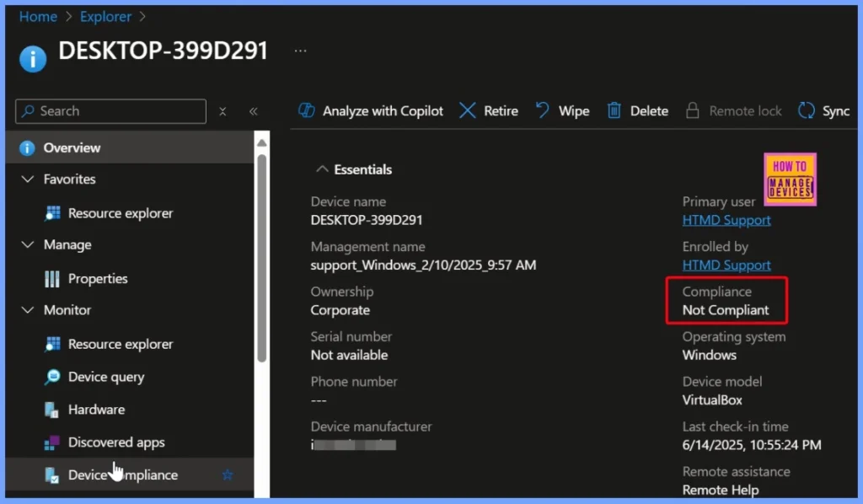
Task: Collapse the sidebar with double chevron
Action: pyautogui.click(x=253, y=112)
